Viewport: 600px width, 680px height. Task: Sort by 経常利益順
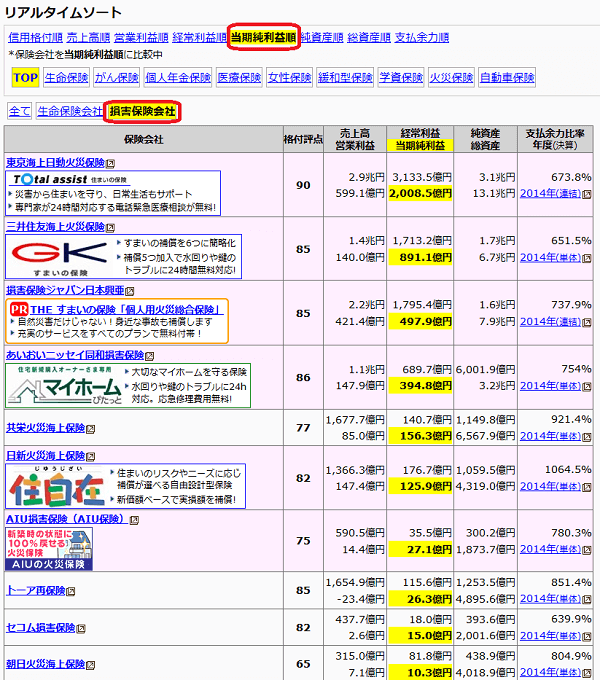tap(199, 38)
